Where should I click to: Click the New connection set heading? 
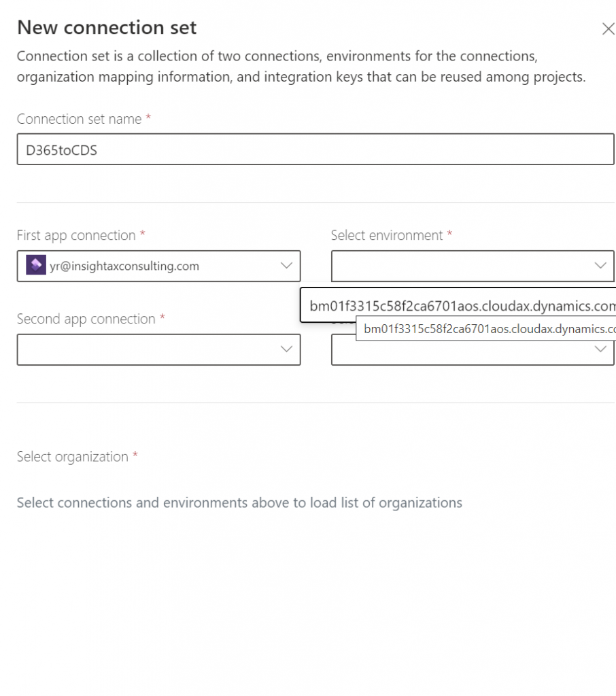point(107,28)
